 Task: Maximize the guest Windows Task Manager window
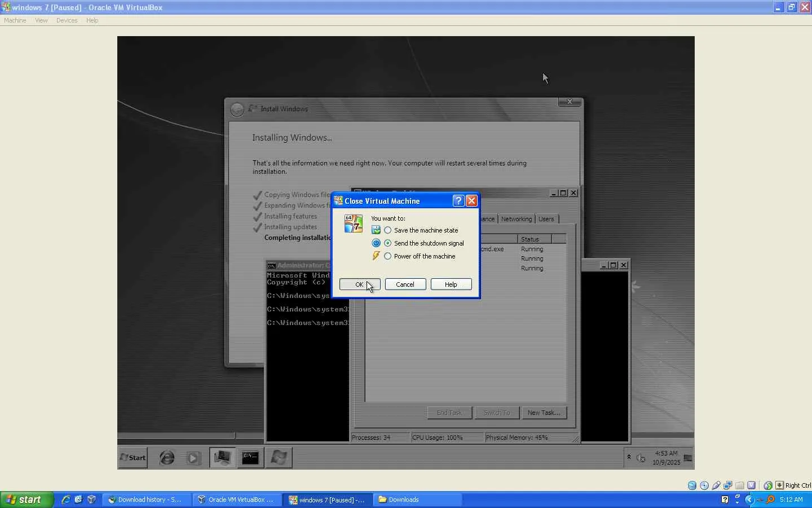coord(563,193)
